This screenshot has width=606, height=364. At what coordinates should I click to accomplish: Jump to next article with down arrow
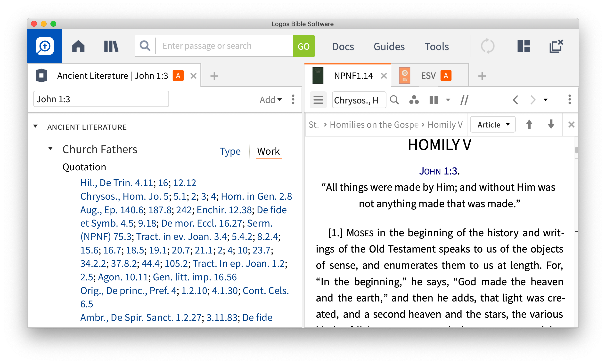551,124
